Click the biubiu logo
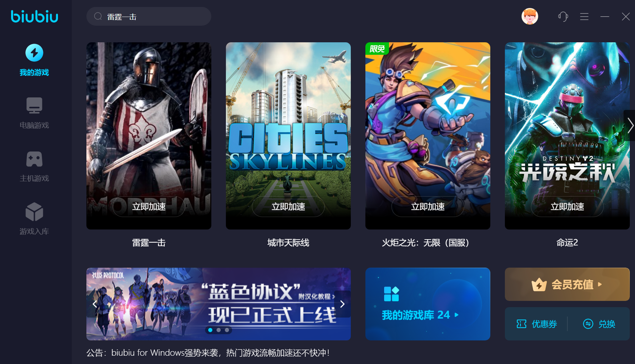Screen dimensions: 635x364 click(x=34, y=16)
